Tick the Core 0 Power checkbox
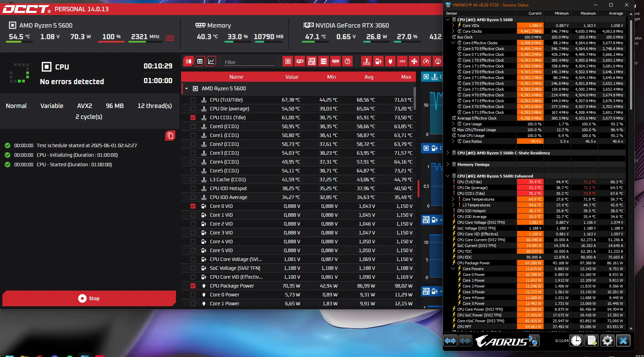644x357 pixels. [193, 295]
